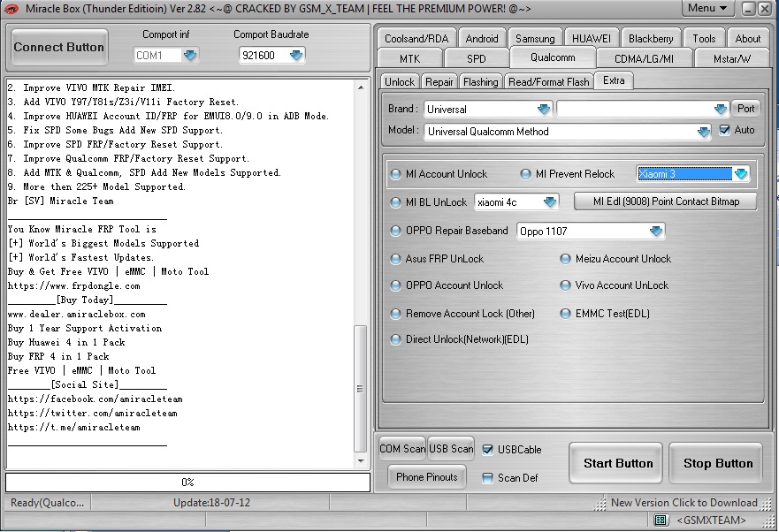Viewport: 779px width, 532px height.
Task: Click the Update:18-07-12 status bar entry
Action: click(211, 503)
